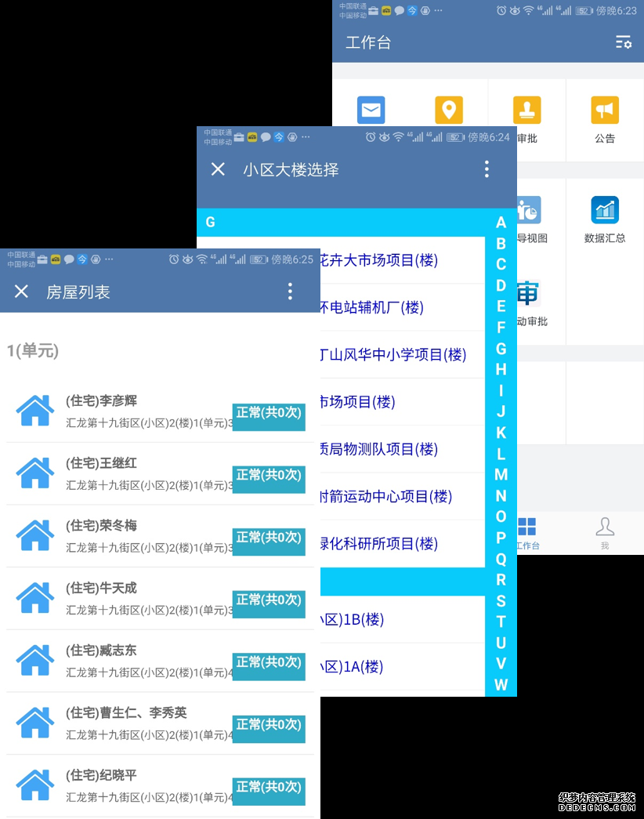Jump to letter T in the index

pos(501,621)
